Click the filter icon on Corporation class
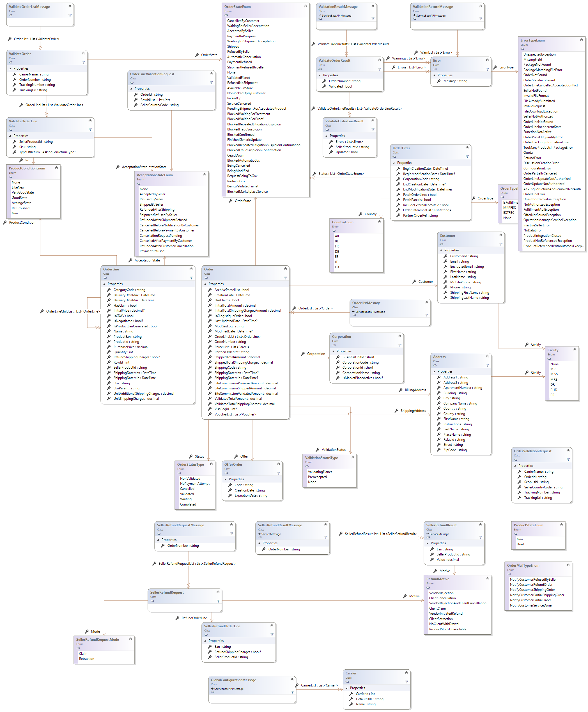588x712 pixels. pos(400,346)
